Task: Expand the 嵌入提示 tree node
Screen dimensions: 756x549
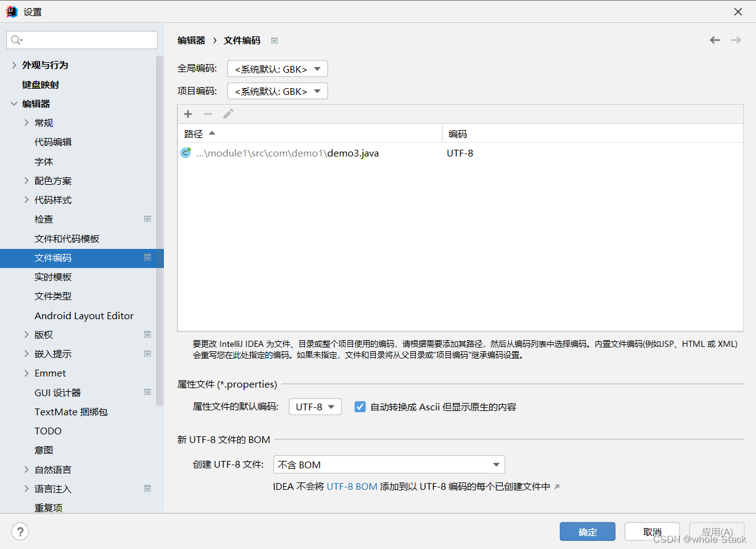Action: [26, 354]
